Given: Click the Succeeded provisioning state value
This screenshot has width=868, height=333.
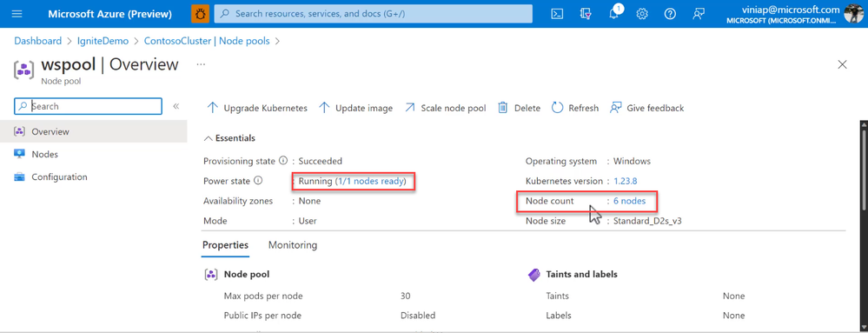Looking at the screenshot, I should pos(320,161).
